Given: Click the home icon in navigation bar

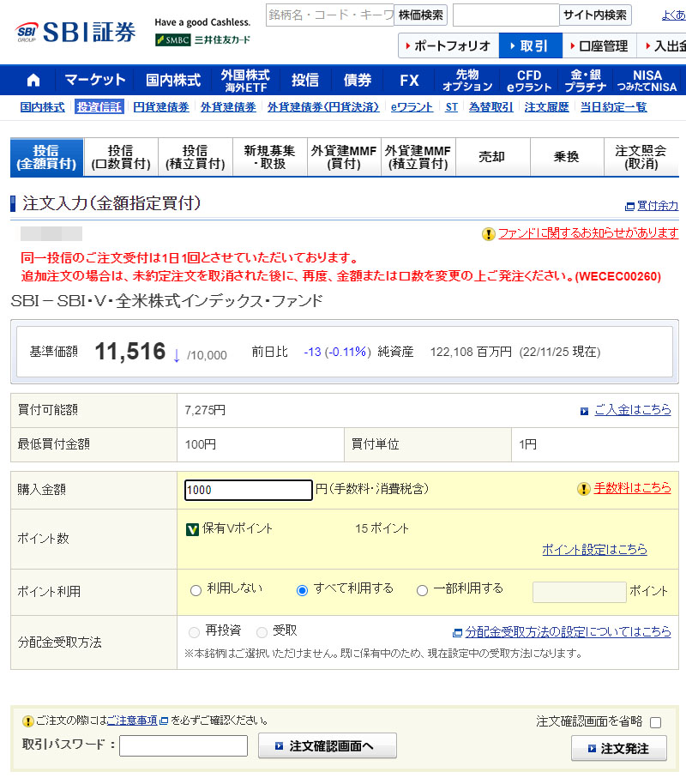Looking at the screenshot, I should (x=33, y=81).
